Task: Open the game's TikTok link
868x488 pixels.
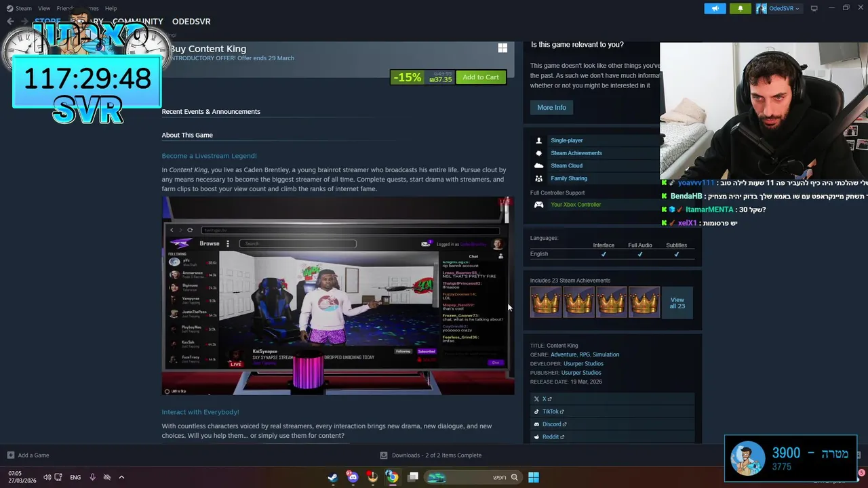Action: pyautogui.click(x=612, y=411)
